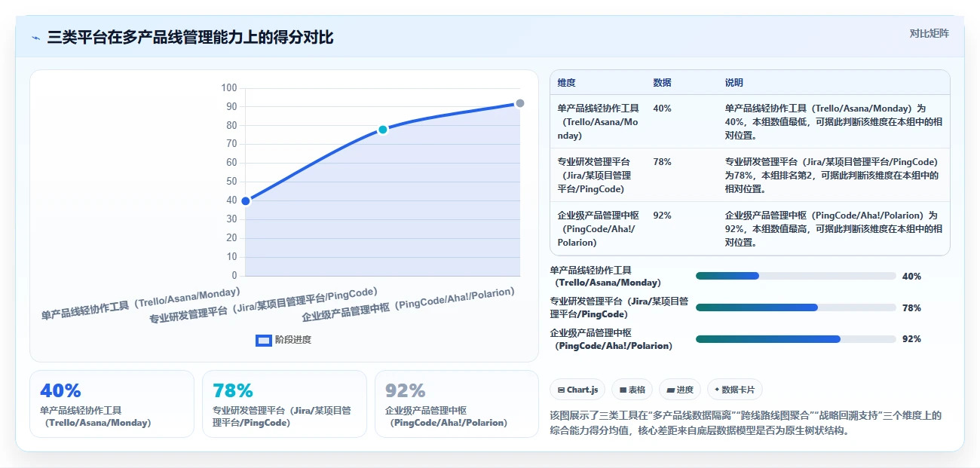The width and height of the screenshot is (980, 468).
Task: Click the lightning icon beside the title
Action: coord(35,38)
